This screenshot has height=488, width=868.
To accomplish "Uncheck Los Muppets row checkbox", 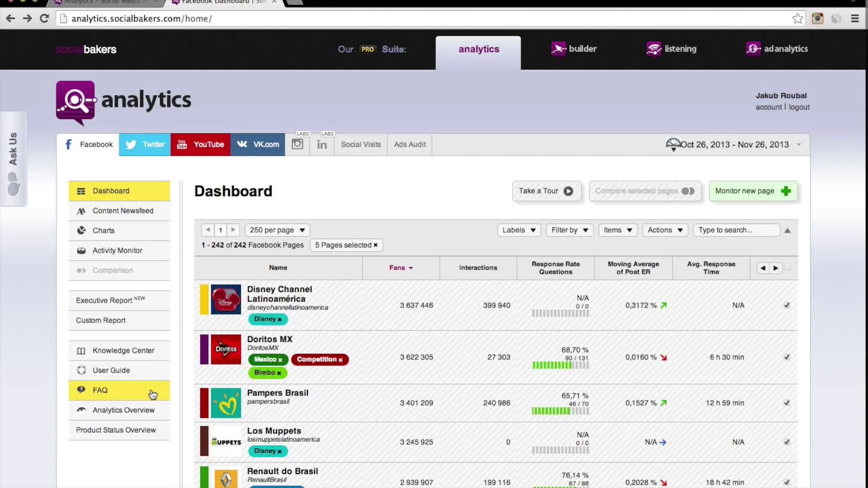I will [787, 442].
